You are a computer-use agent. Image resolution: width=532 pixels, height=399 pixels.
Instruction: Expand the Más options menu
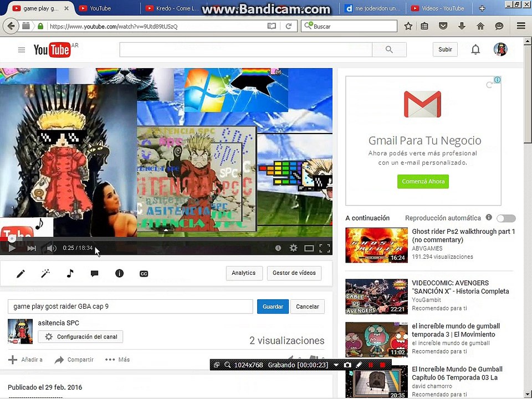pyautogui.click(x=117, y=360)
